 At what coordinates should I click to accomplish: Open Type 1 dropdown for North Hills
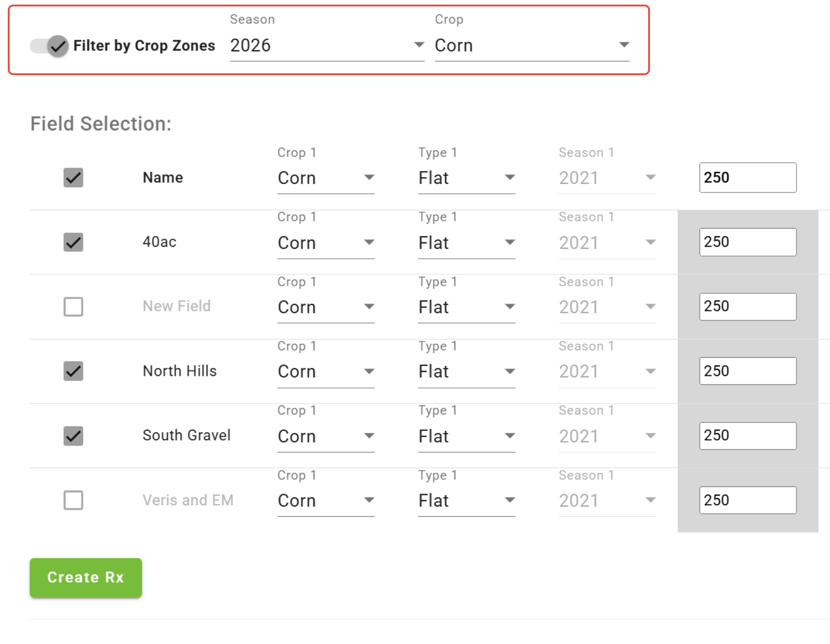[466, 371]
